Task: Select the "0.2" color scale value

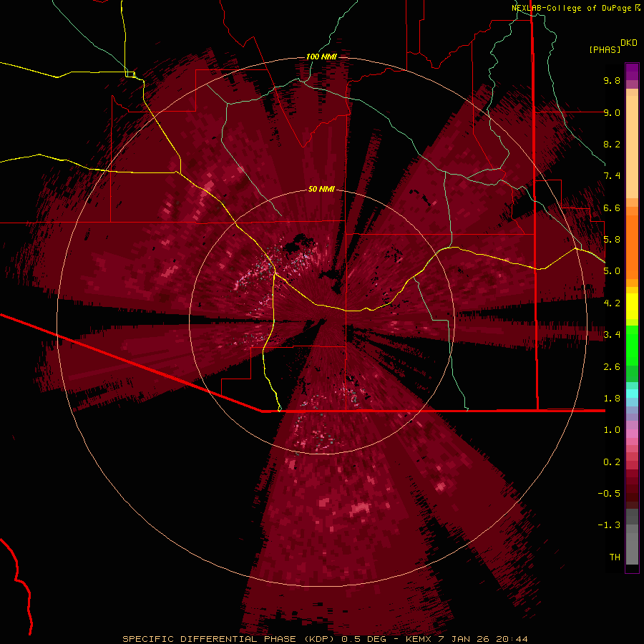Action: (612, 462)
